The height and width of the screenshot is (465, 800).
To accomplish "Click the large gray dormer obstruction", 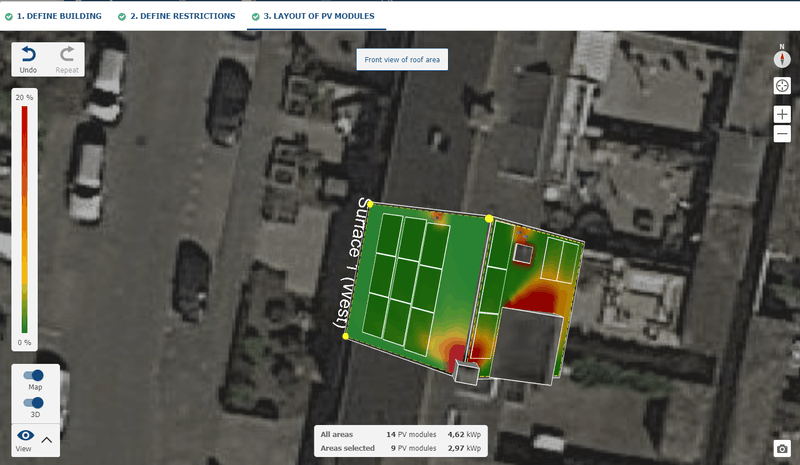I will 527,345.
